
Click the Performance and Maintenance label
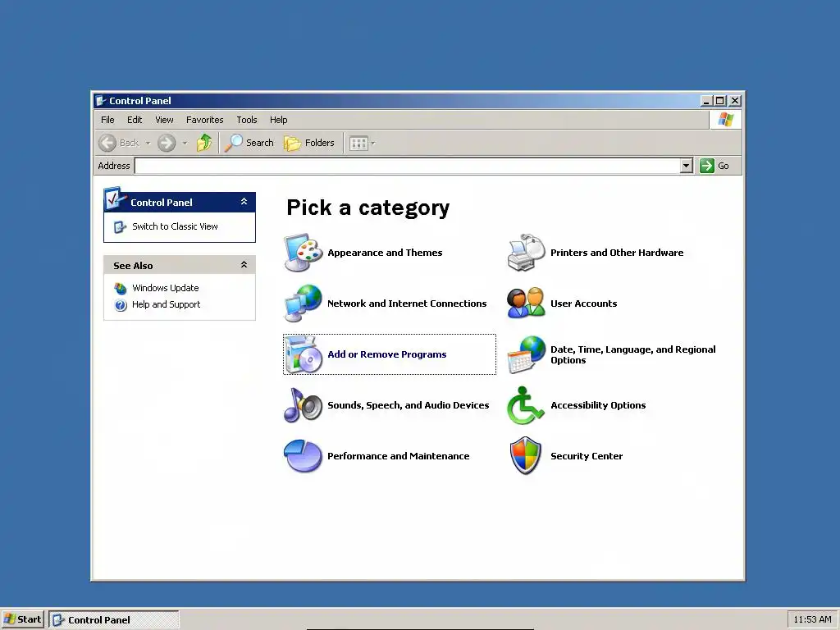click(x=399, y=456)
